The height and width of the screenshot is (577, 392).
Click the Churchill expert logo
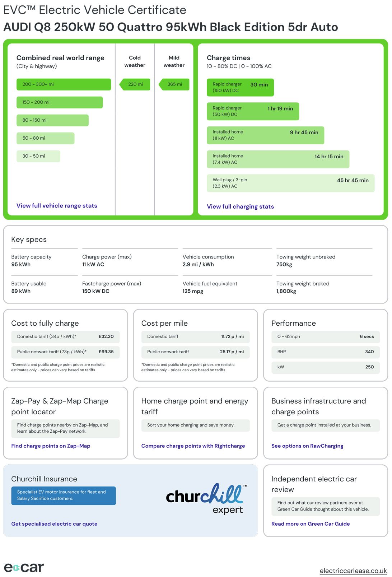207,499
